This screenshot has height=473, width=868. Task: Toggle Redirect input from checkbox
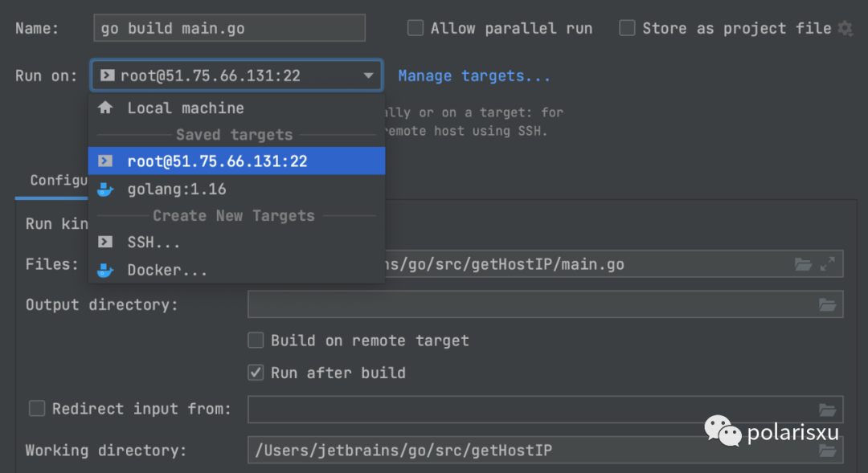click(37, 409)
